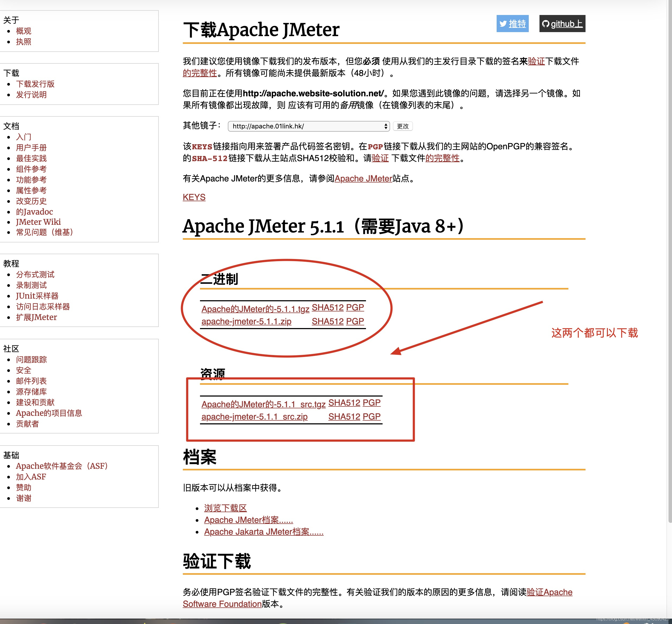Image resolution: width=672 pixels, height=624 pixels.
Task: Open 最佳实践 in the sidebar
Action: [x=31, y=158]
